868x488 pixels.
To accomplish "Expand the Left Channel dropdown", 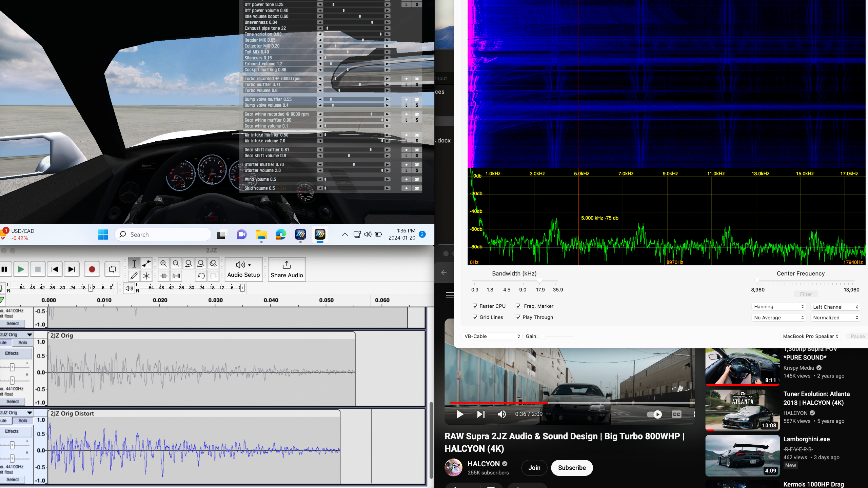I will click(x=836, y=307).
